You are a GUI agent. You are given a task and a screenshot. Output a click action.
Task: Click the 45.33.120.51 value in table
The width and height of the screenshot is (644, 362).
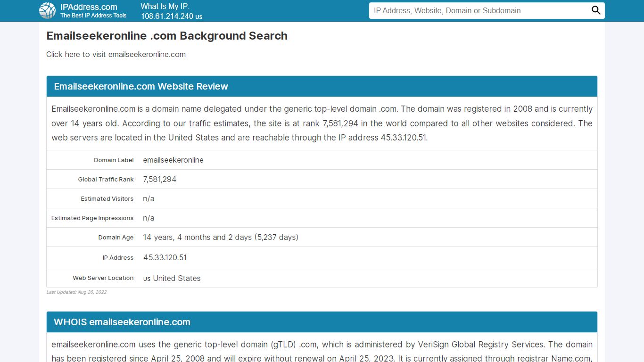tap(165, 257)
